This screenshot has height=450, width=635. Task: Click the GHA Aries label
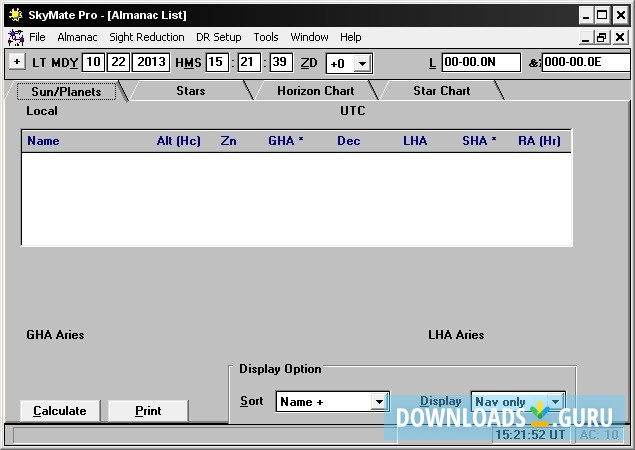pos(55,335)
